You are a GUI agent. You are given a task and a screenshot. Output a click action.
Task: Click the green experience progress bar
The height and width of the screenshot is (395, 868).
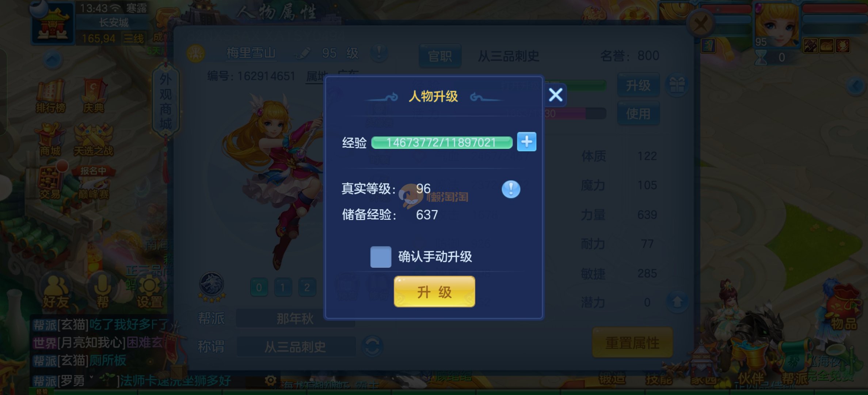pyautogui.click(x=442, y=142)
